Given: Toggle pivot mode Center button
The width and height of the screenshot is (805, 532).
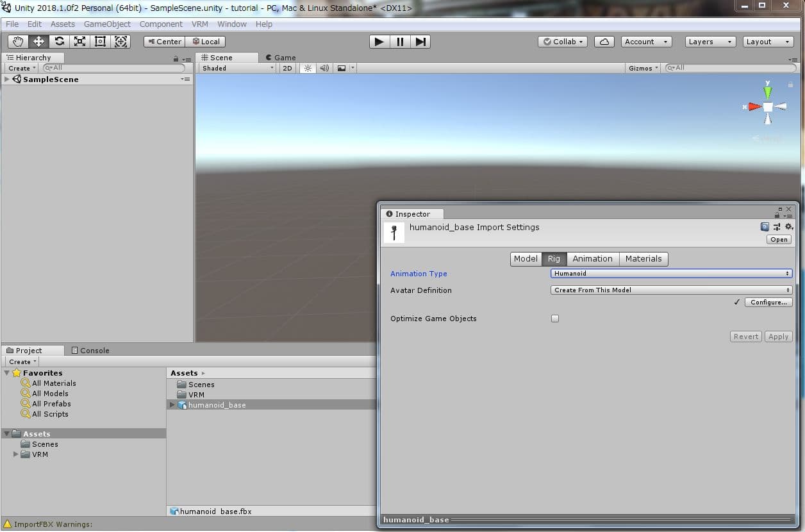Looking at the screenshot, I should pos(164,42).
